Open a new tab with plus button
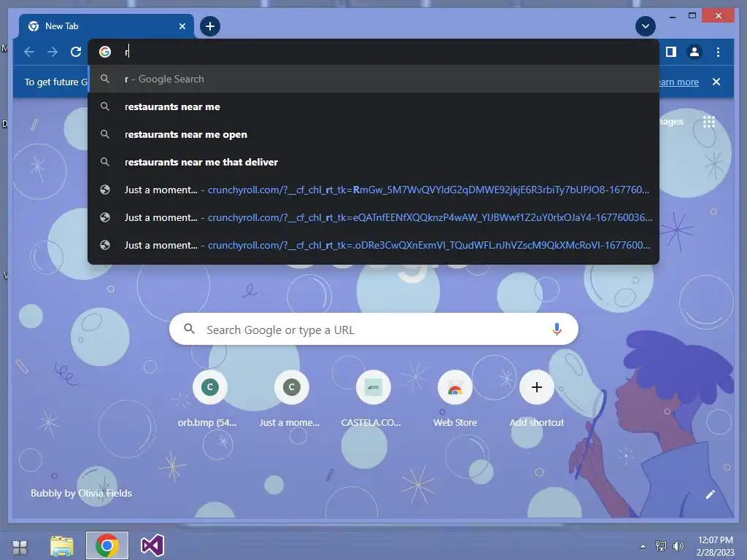747x560 pixels. pyautogui.click(x=210, y=26)
